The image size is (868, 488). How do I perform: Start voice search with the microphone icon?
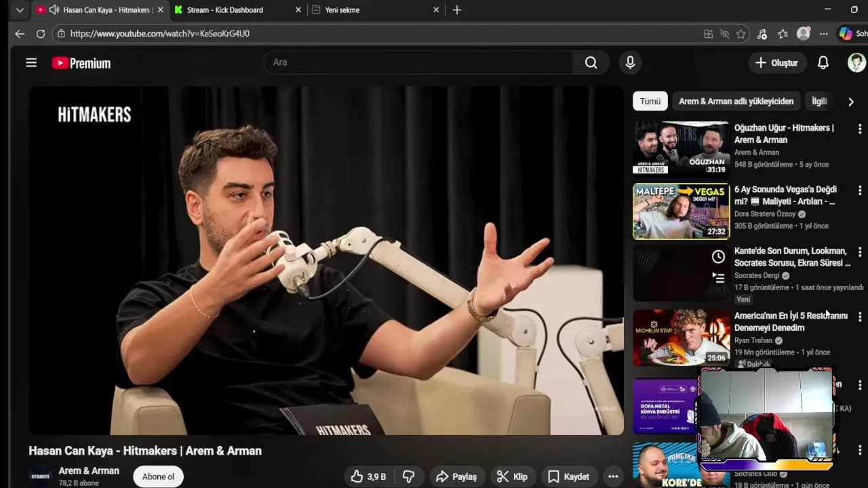click(630, 62)
